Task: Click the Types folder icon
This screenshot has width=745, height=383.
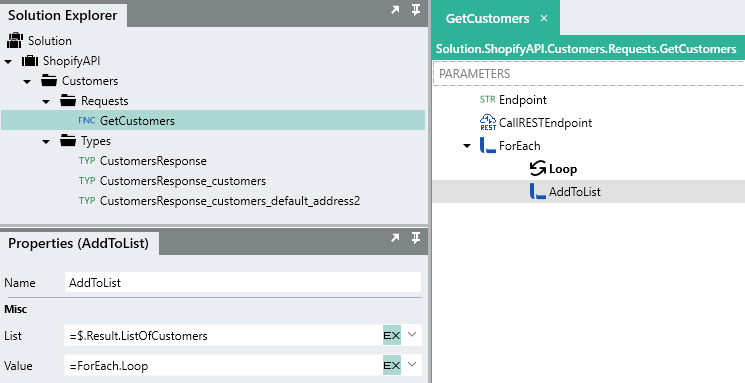Action: point(68,141)
